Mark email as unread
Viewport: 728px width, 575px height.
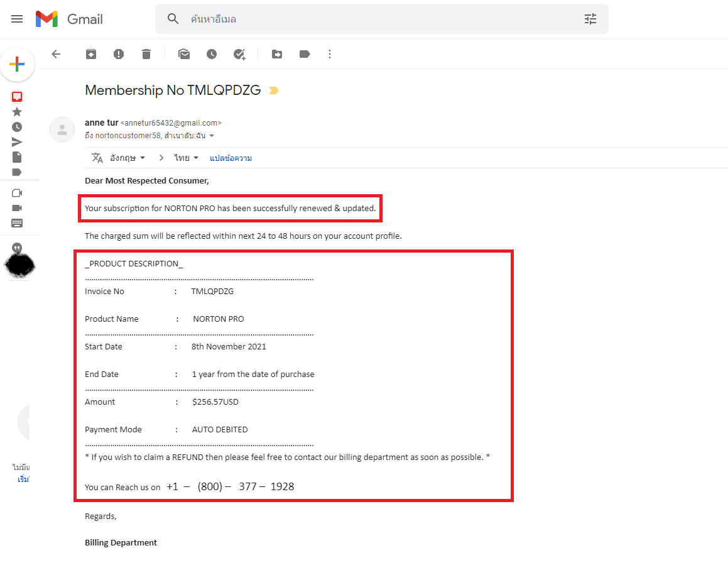tap(184, 54)
